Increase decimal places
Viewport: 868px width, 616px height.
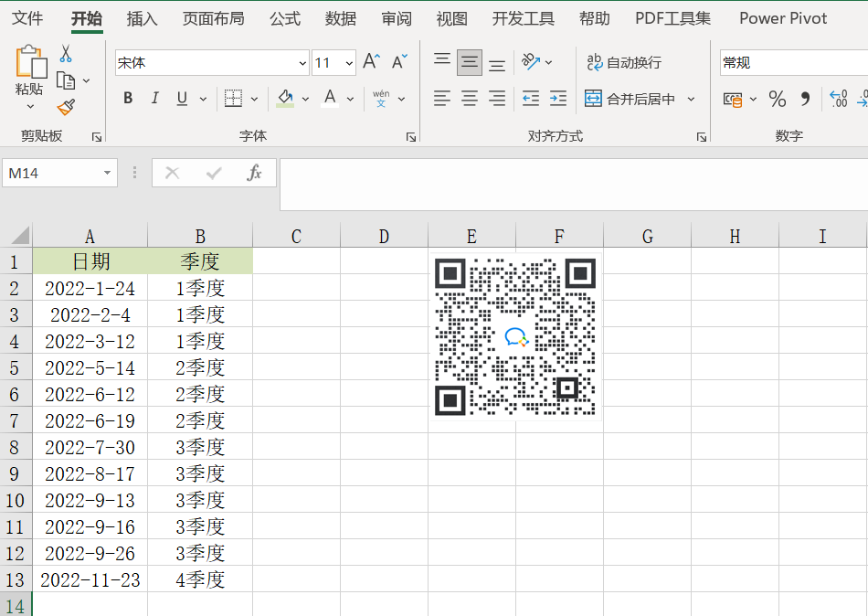click(838, 99)
